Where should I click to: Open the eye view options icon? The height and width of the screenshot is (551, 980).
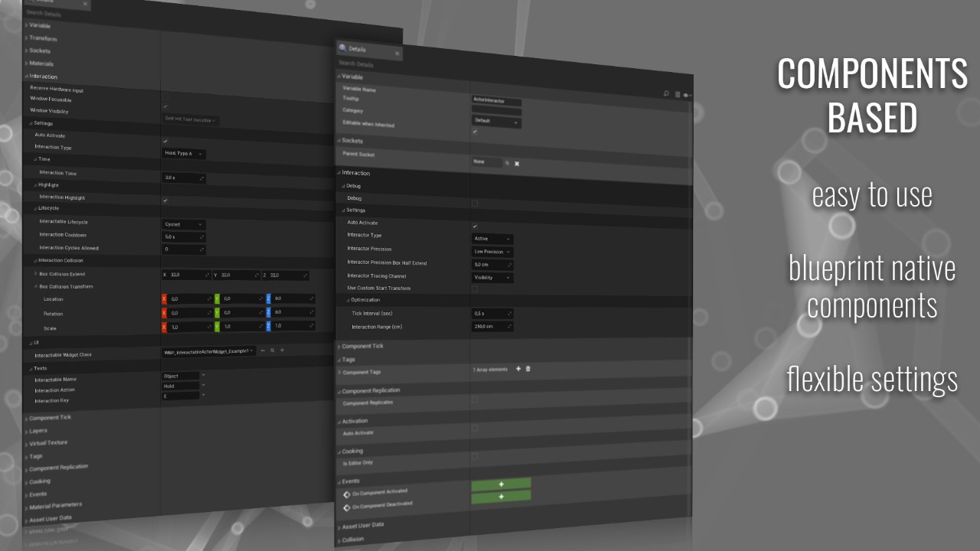coord(685,95)
